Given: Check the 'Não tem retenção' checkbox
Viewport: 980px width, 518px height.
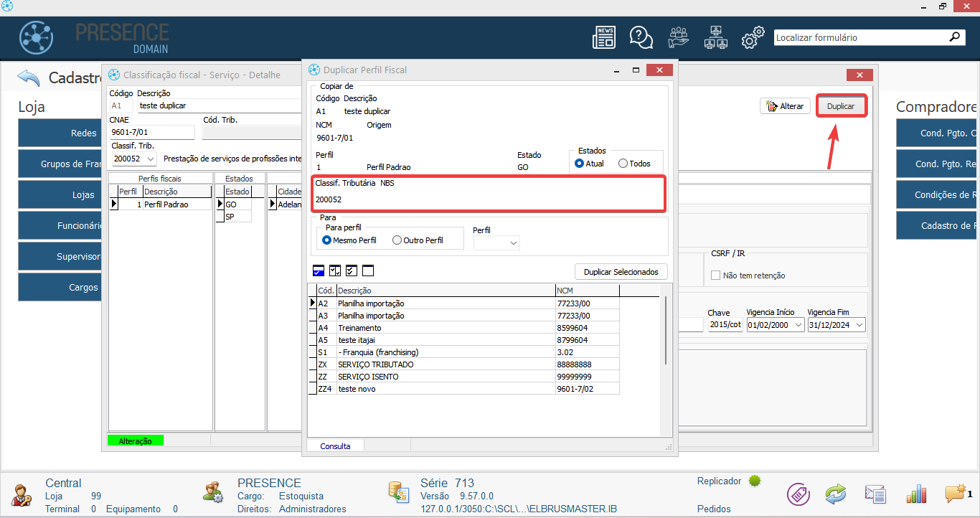Looking at the screenshot, I should coord(715,276).
